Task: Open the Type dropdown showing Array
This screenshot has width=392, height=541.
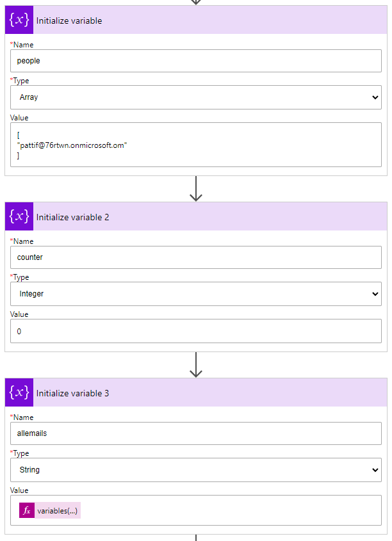Action: click(195, 97)
